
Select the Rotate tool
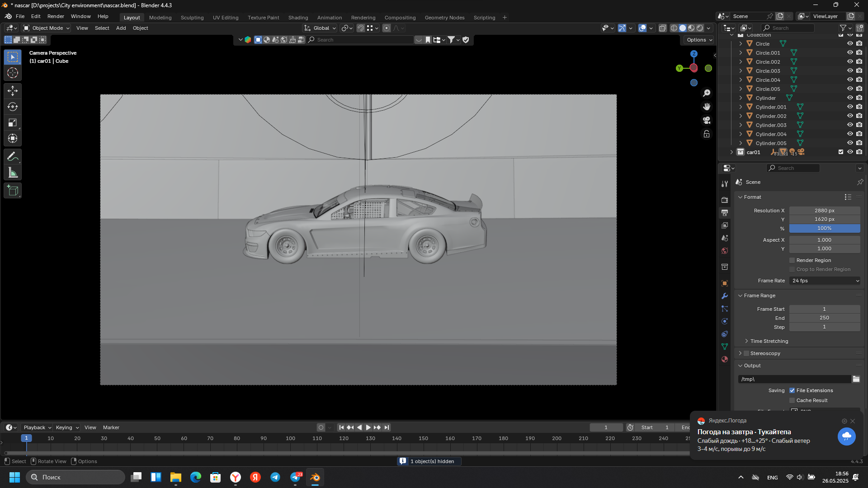click(13, 107)
